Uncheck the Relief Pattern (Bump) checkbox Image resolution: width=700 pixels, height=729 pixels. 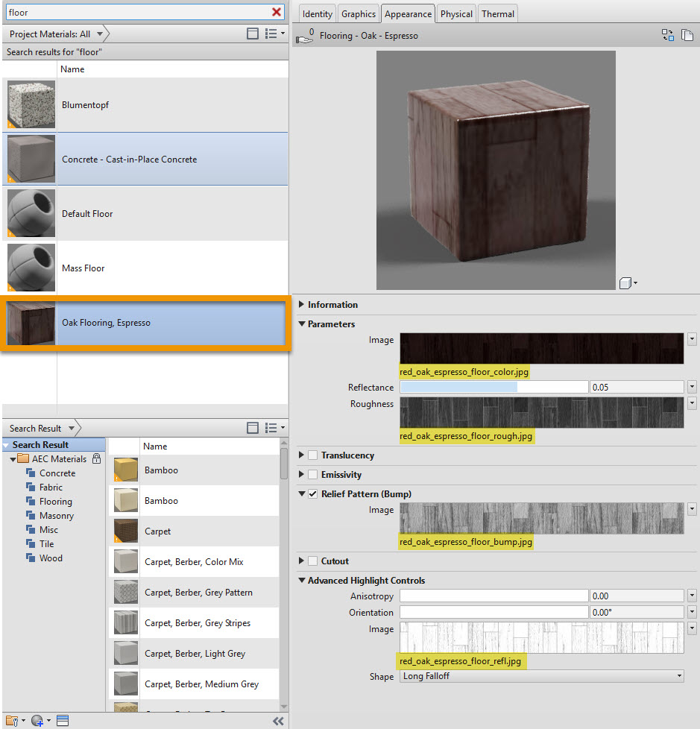(313, 494)
